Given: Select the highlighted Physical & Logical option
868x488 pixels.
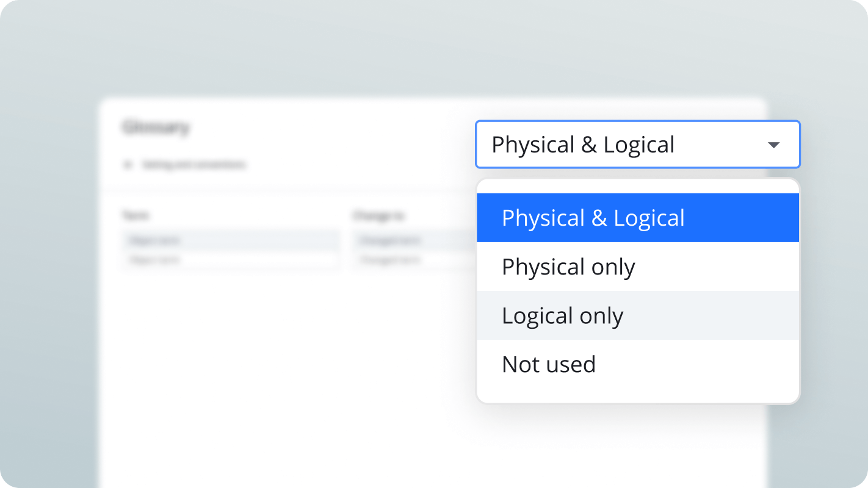Looking at the screenshot, I should pyautogui.click(x=637, y=218).
